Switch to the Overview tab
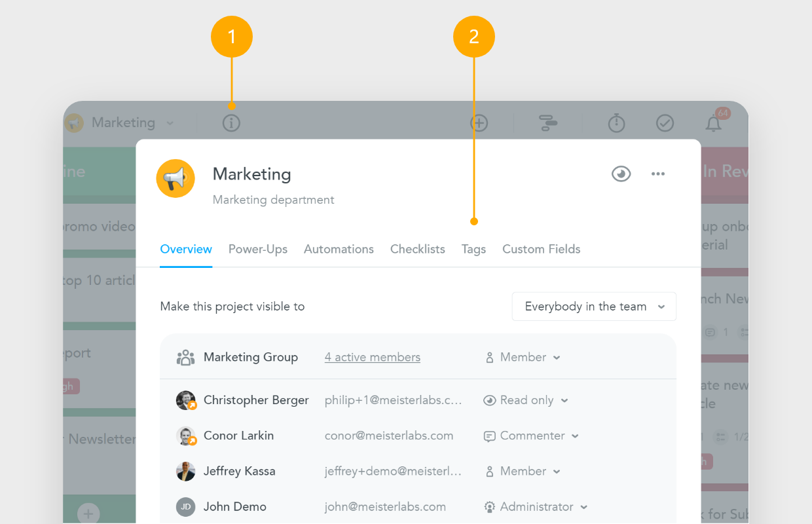The image size is (812, 524). click(186, 249)
